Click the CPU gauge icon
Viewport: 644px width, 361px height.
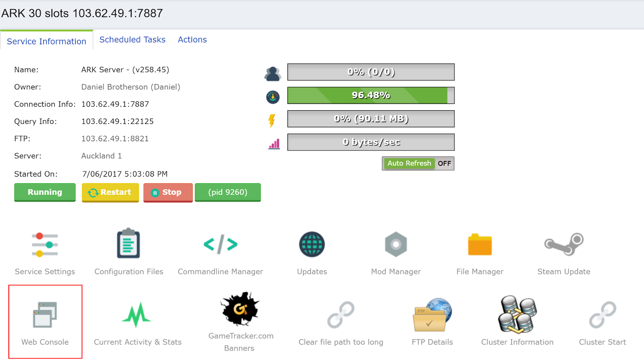tap(273, 97)
